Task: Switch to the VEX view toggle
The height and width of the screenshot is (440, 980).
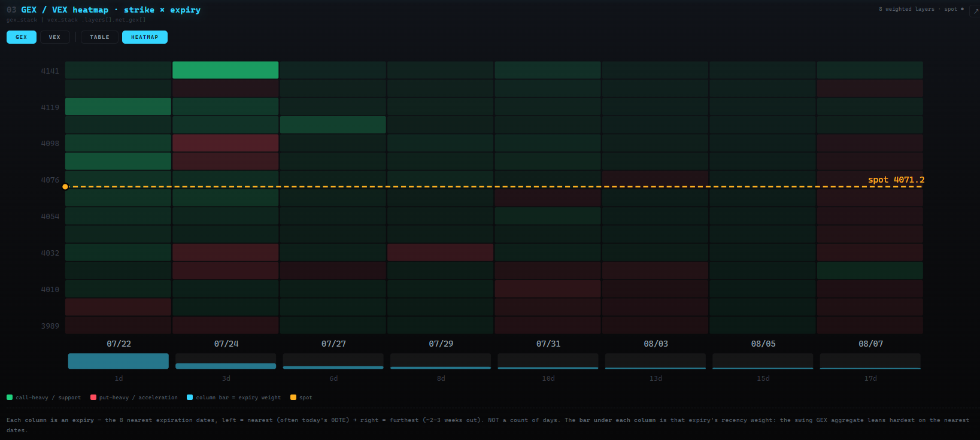Action: pos(54,37)
